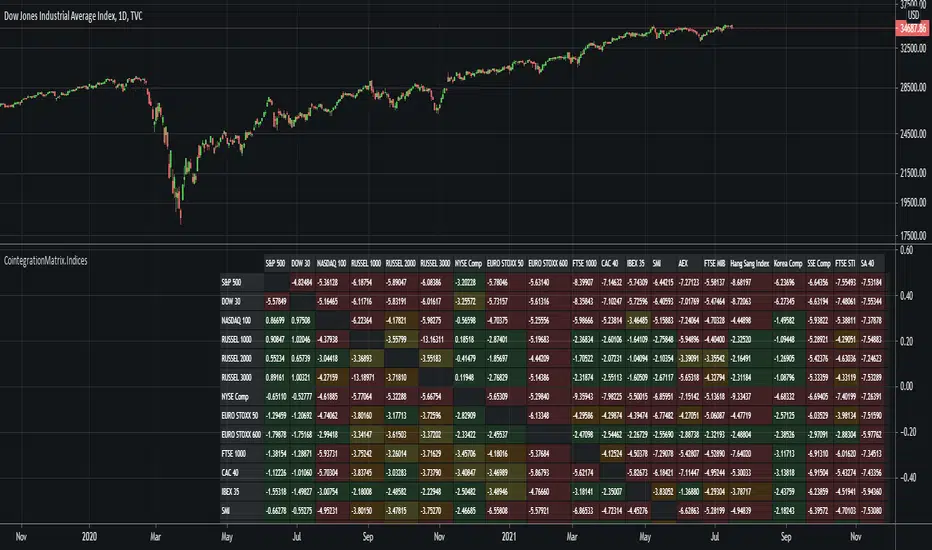
Task: Click the 2020 label on the time axis
Action: click(89, 536)
